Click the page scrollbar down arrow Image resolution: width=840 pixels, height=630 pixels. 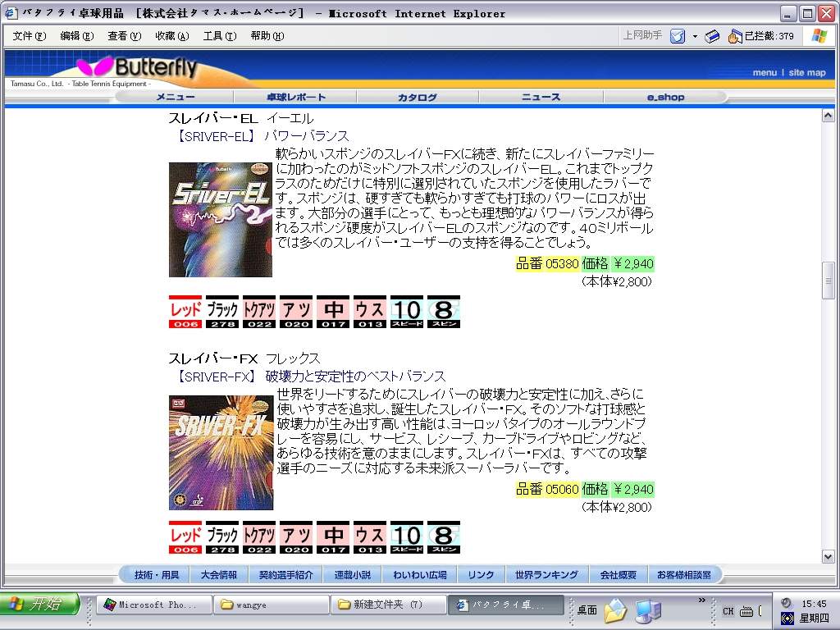pos(828,557)
